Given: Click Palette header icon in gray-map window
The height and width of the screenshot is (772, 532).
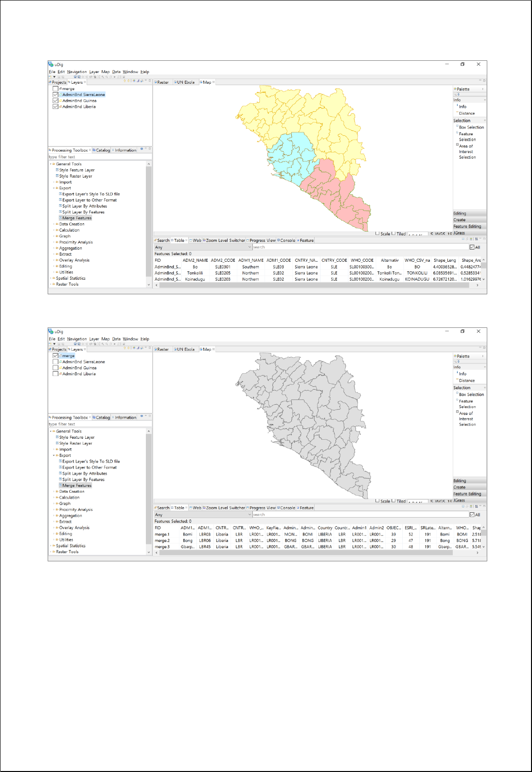Looking at the screenshot, I should 455,356.
